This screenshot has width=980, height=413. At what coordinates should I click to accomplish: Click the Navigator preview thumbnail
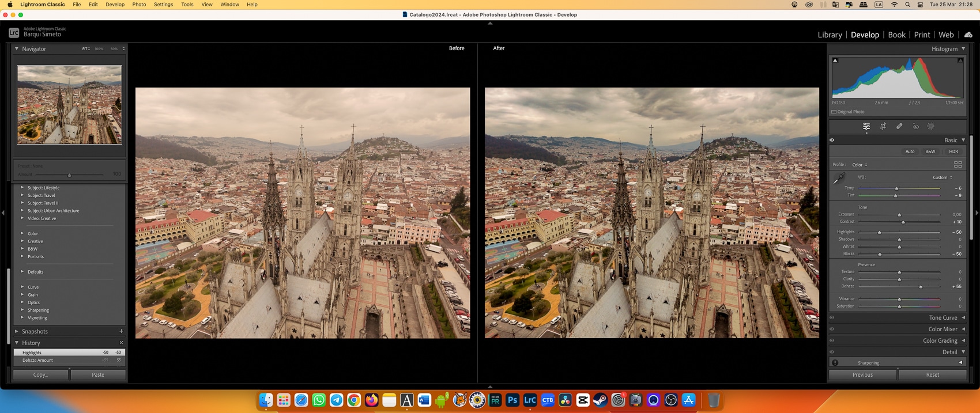tap(69, 105)
